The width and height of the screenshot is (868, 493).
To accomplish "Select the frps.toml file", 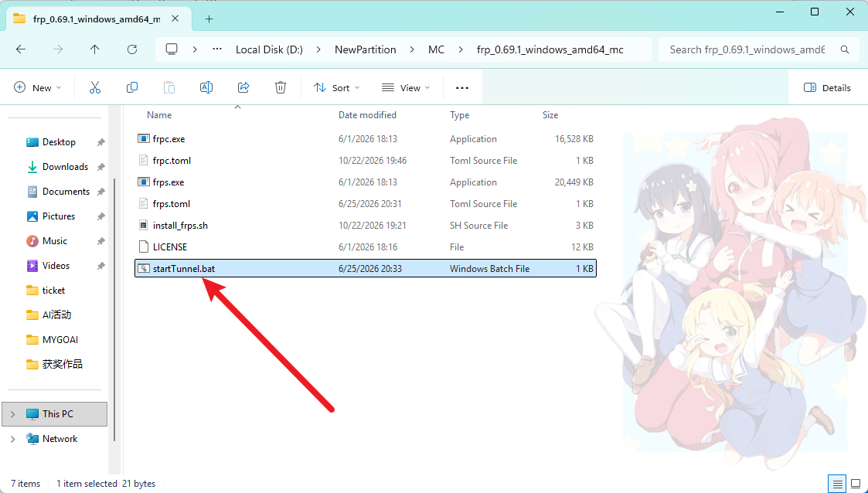I will tap(366, 204).
